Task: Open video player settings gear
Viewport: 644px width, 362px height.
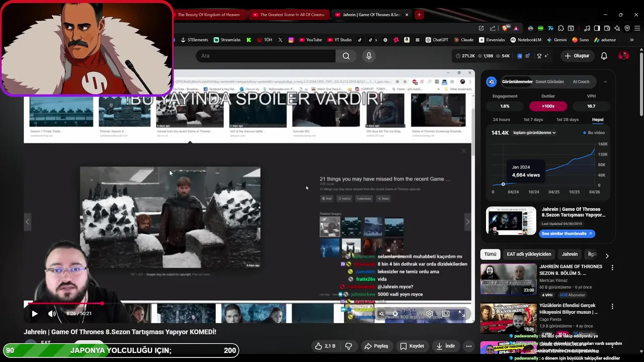Action: pyautogui.click(x=430, y=314)
